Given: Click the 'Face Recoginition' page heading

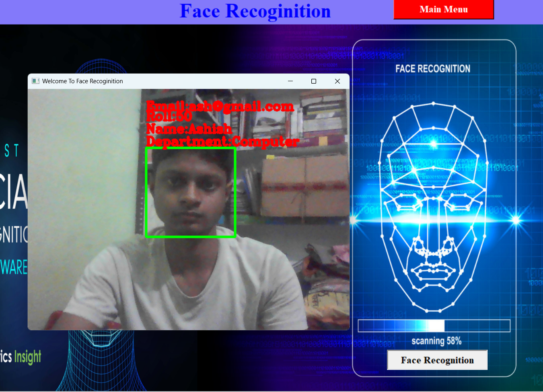Looking at the screenshot, I should [x=255, y=11].
